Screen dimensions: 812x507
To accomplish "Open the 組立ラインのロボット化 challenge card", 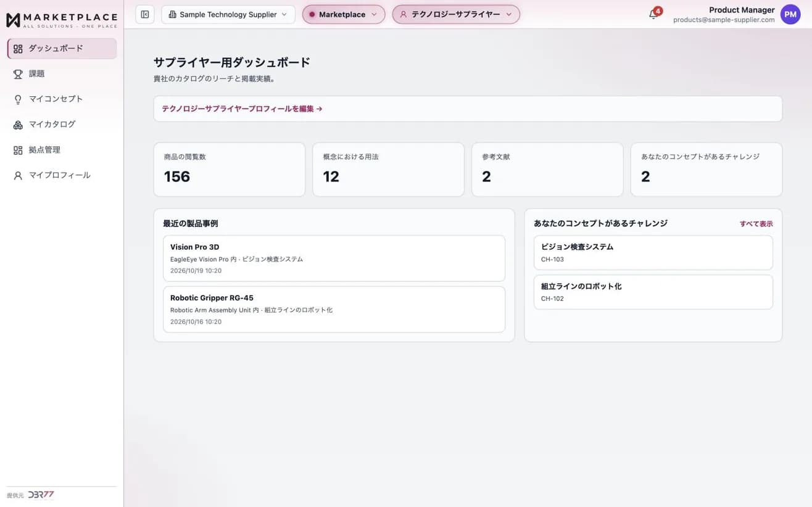I will [653, 292].
